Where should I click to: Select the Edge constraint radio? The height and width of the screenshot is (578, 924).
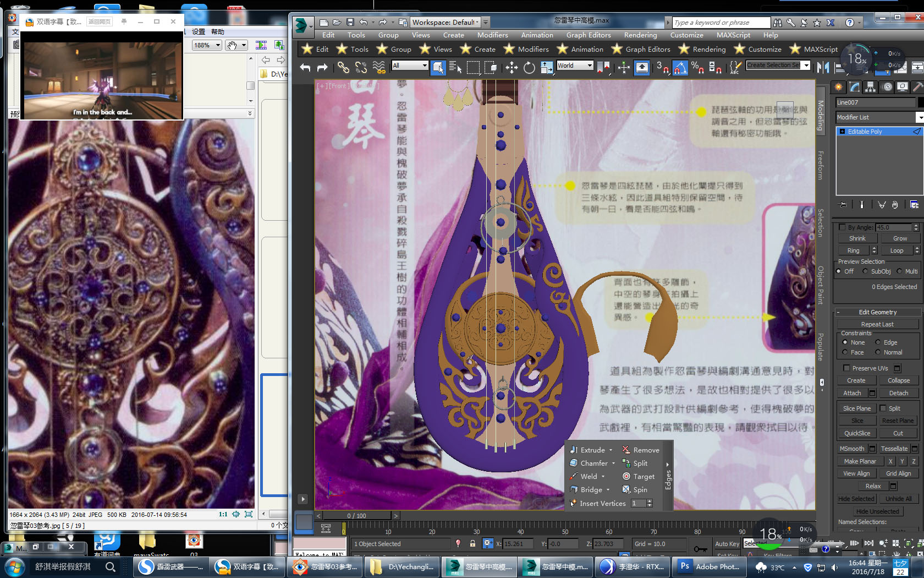[878, 342]
